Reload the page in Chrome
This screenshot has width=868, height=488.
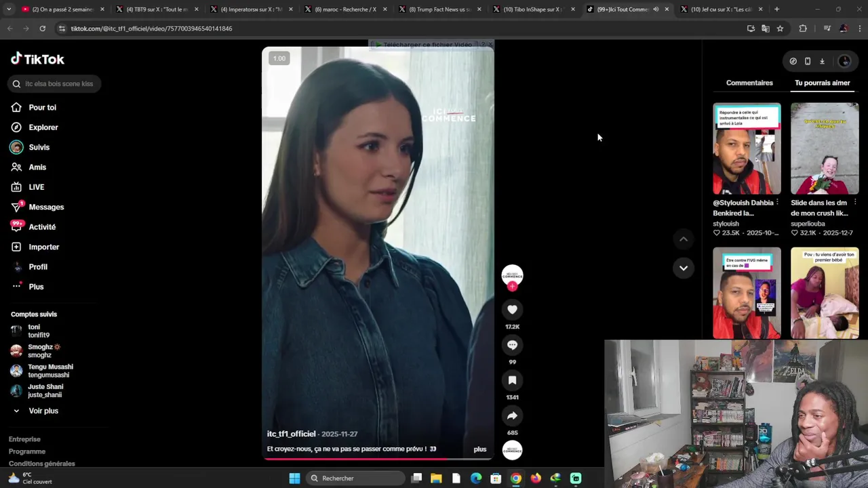[42, 28]
